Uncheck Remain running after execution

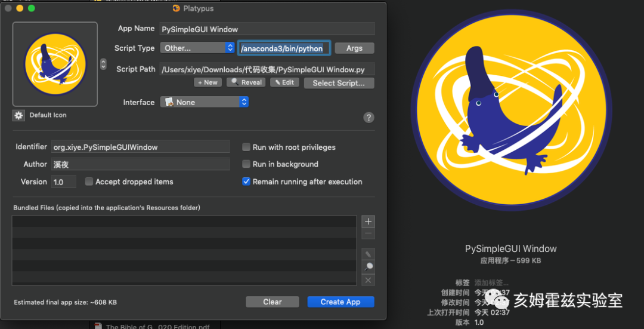tap(246, 182)
